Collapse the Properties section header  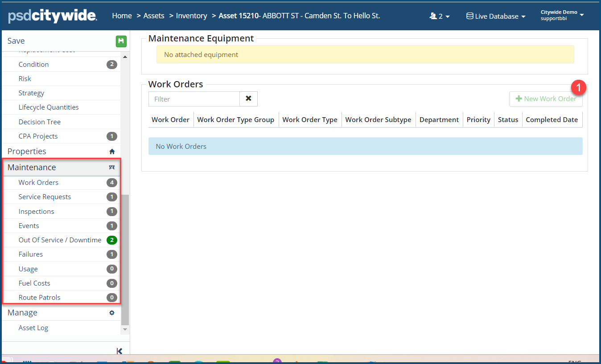coord(62,151)
